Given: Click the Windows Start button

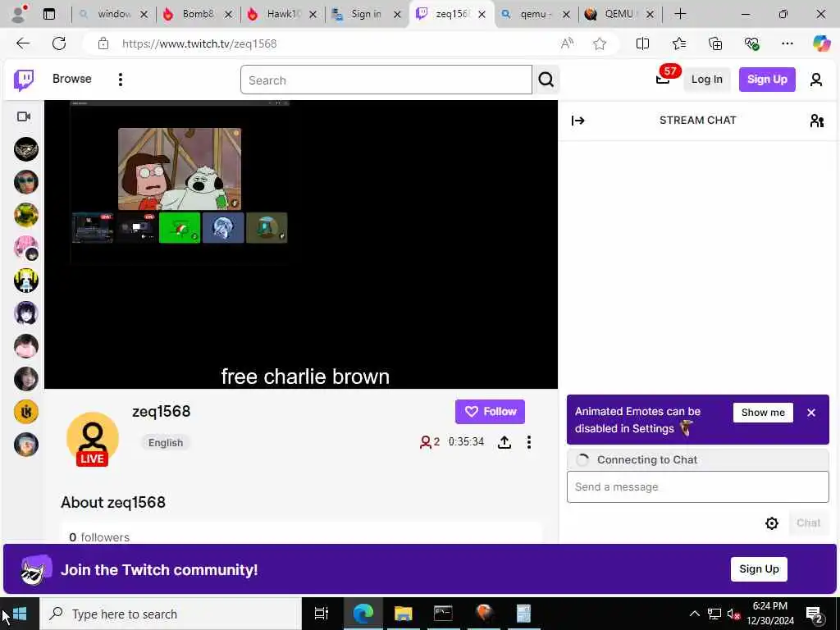Looking at the screenshot, I should click(x=20, y=614).
